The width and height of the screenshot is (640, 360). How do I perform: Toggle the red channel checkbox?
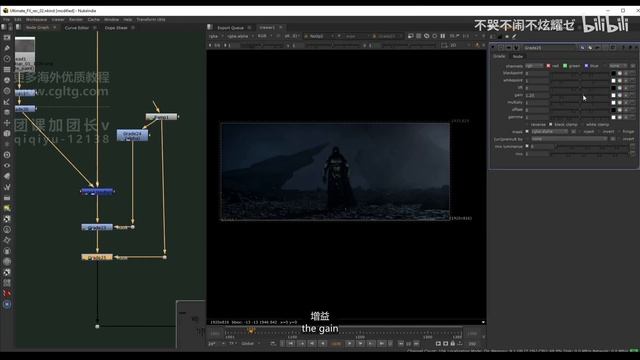tap(548, 66)
